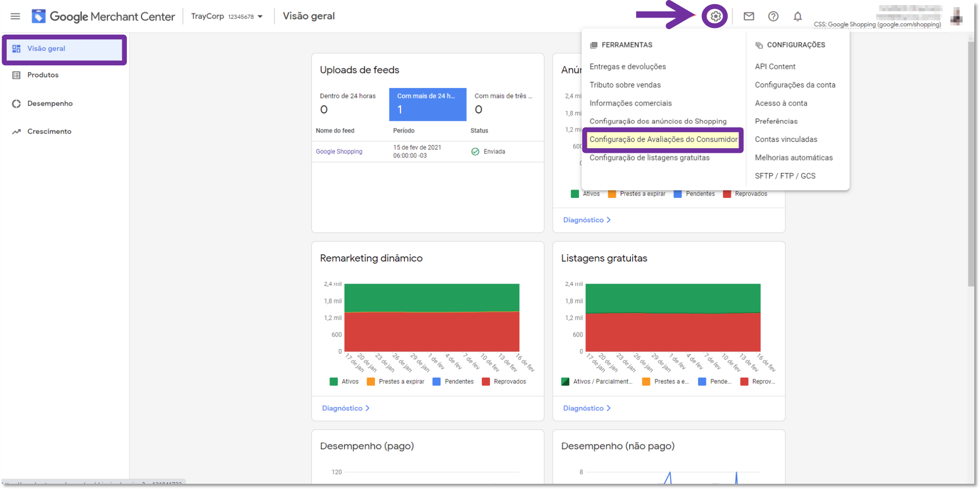Open SFTP / FTP / GCS settings
The image size is (980, 490).
pyautogui.click(x=785, y=176)
